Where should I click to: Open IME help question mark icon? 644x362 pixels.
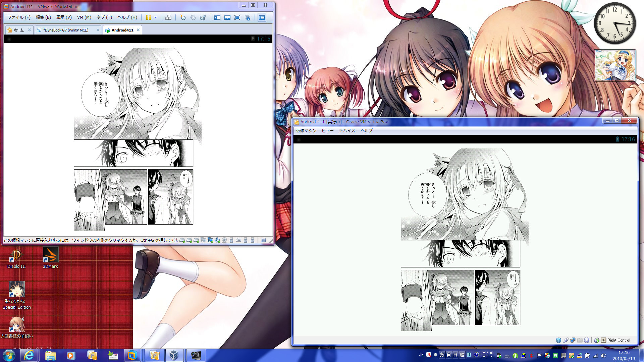[476, 355]
